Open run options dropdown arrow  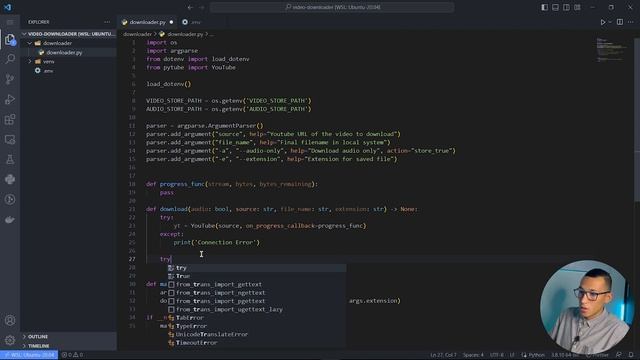(610, 22)
